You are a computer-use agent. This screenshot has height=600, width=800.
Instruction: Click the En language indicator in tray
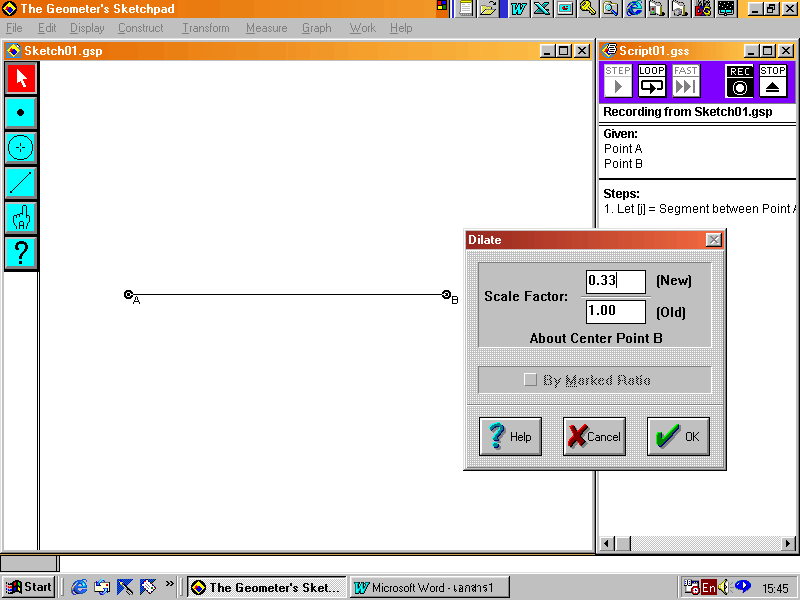tap(709, 588)
